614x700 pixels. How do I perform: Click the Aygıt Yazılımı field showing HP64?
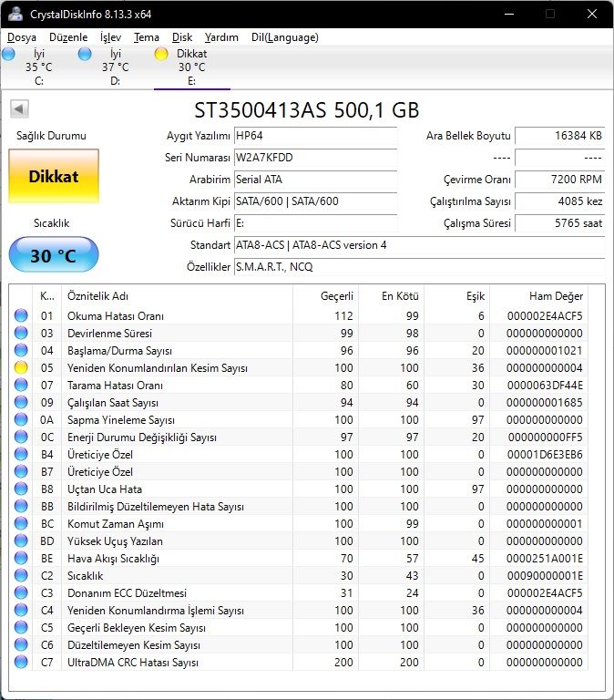315,136
